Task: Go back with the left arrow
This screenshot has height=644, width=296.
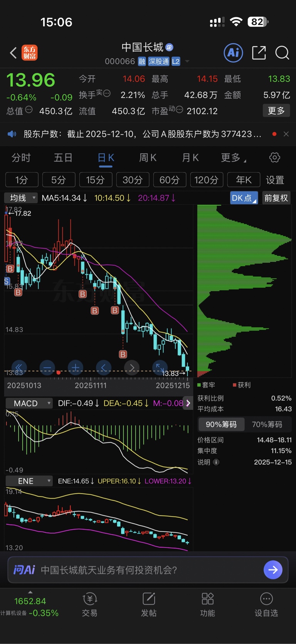Action: pyautogui.click(x=13, y=53)
